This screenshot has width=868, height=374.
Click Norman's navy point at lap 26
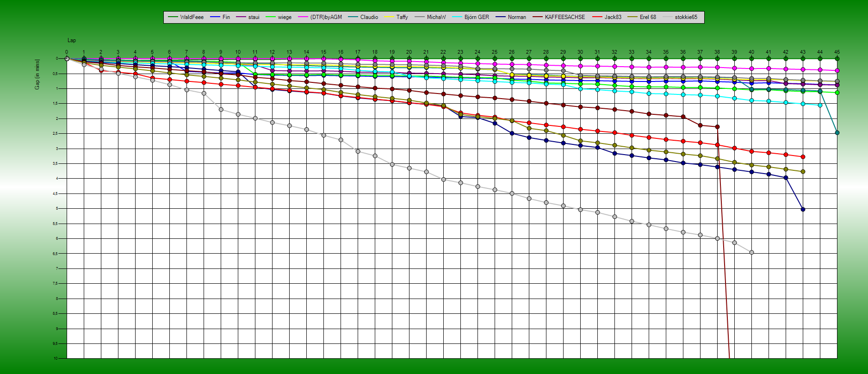point(512,133)
